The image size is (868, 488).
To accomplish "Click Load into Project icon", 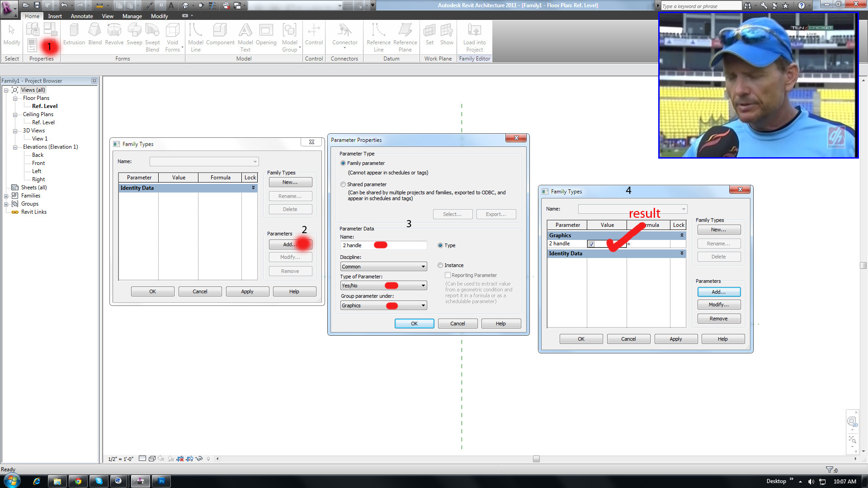I will 474,37.
